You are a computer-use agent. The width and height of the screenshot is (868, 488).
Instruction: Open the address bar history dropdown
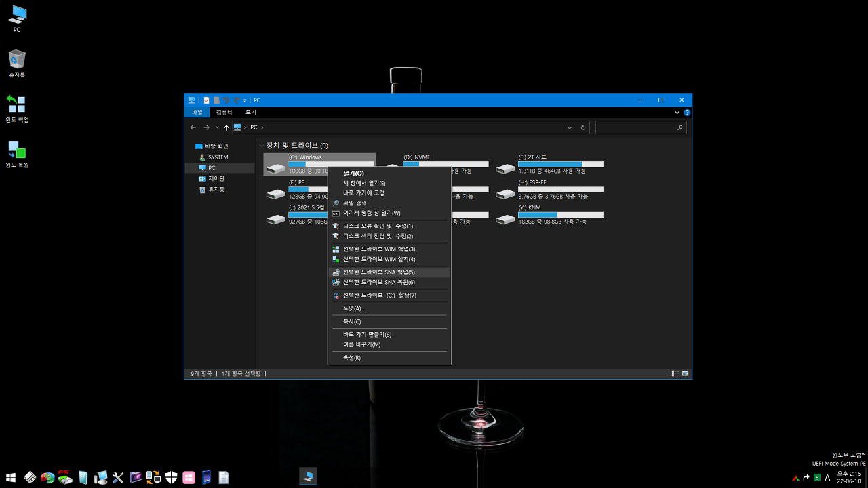570,127
